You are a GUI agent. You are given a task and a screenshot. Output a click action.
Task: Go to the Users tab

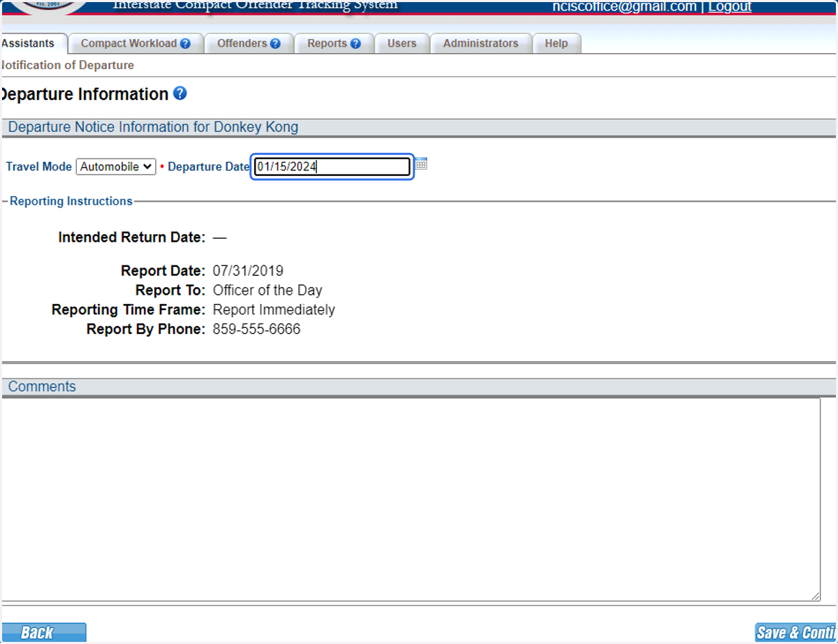pos(402,43)
